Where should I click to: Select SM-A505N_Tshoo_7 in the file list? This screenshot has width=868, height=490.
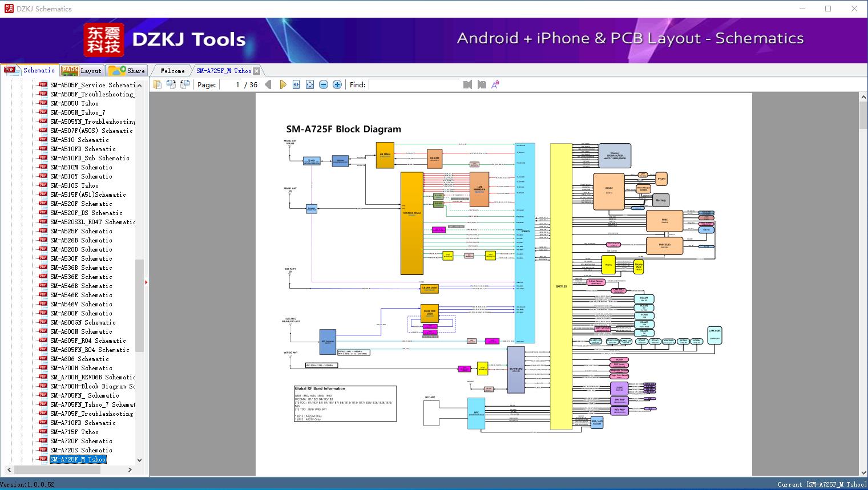78,112
